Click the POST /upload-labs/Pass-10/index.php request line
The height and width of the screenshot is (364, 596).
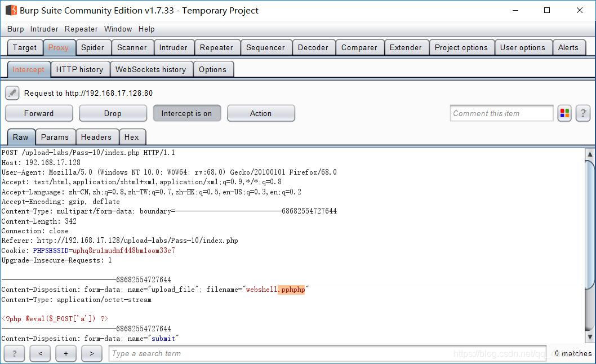click(x=88, y=153)
